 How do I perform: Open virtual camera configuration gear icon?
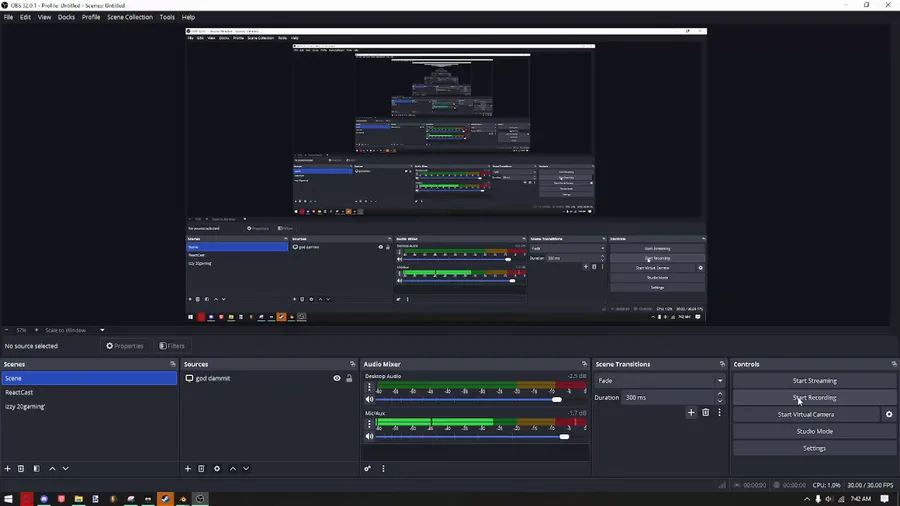click(889, 414)
